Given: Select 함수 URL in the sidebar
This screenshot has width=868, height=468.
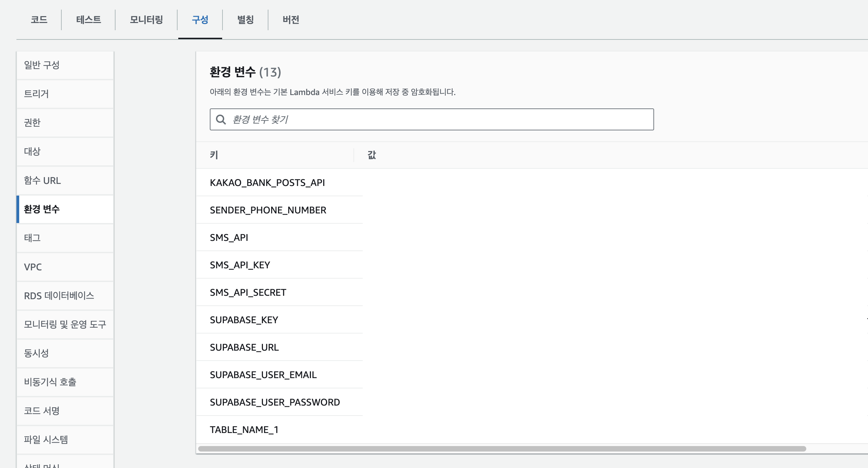Looking at the screenshot, I should tap(43, 180).
